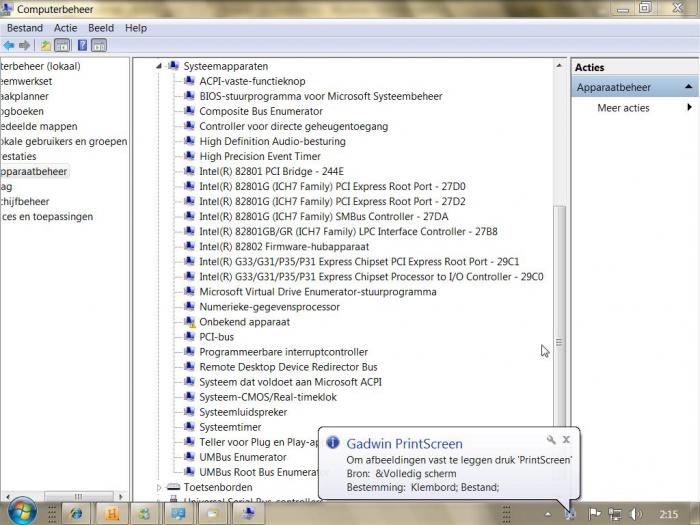Click the Back arrow toolbar icon
This screenshot has width=700, height=525.
[x=8, y=45]
